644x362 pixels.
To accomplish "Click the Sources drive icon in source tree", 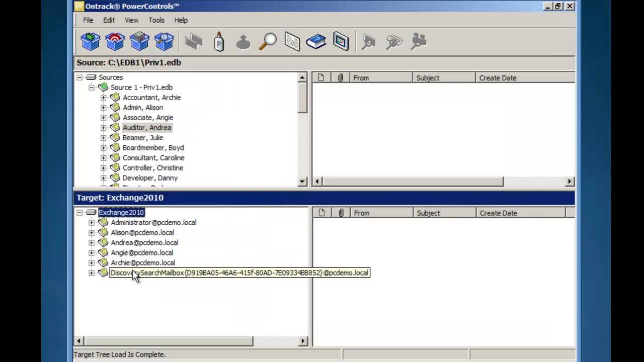I will (x=91, y=77).
